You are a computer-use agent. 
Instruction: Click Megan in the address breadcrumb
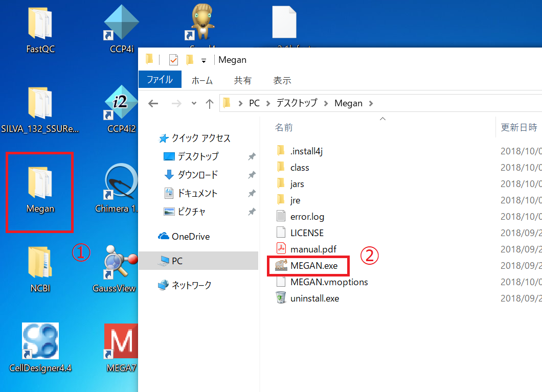348,103
